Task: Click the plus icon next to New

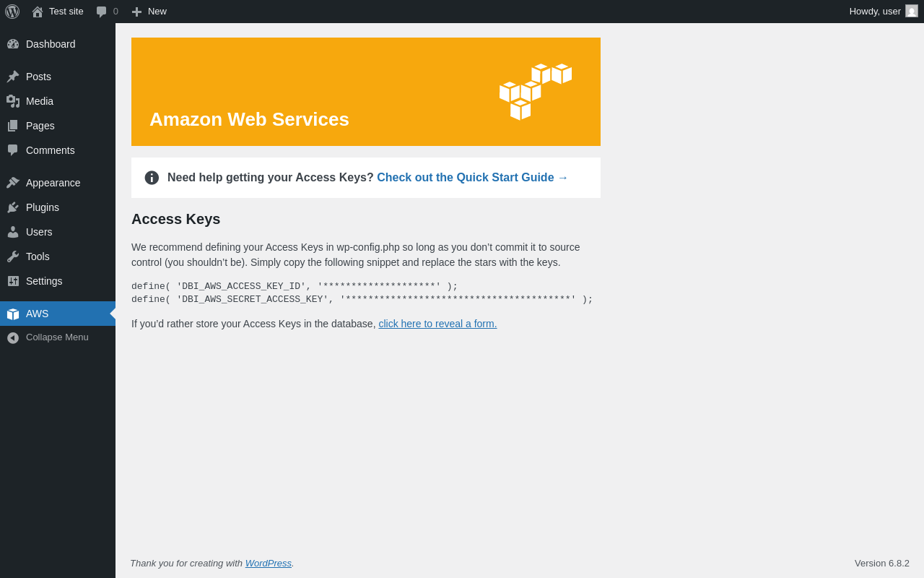Action: [136, 12]
